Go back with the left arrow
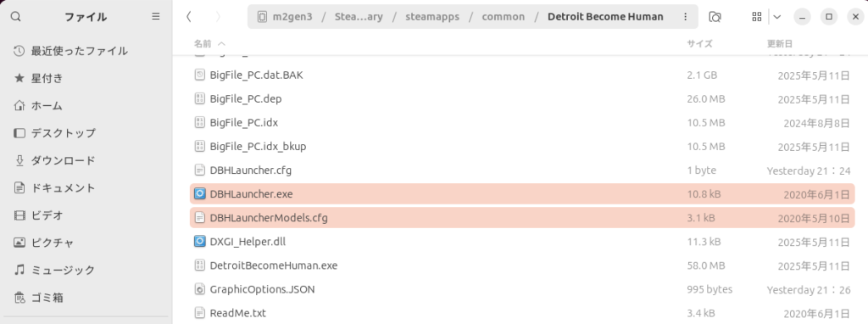 [189, 17]
